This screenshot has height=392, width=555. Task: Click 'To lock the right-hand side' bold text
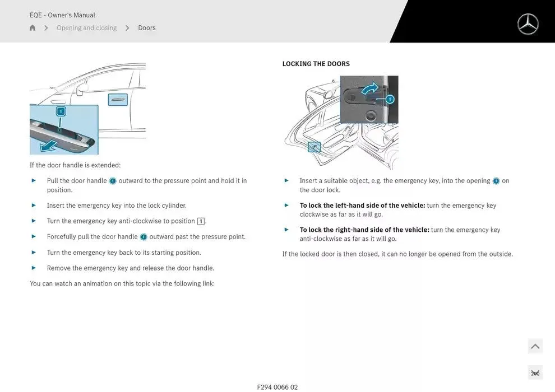click(364, 230)
